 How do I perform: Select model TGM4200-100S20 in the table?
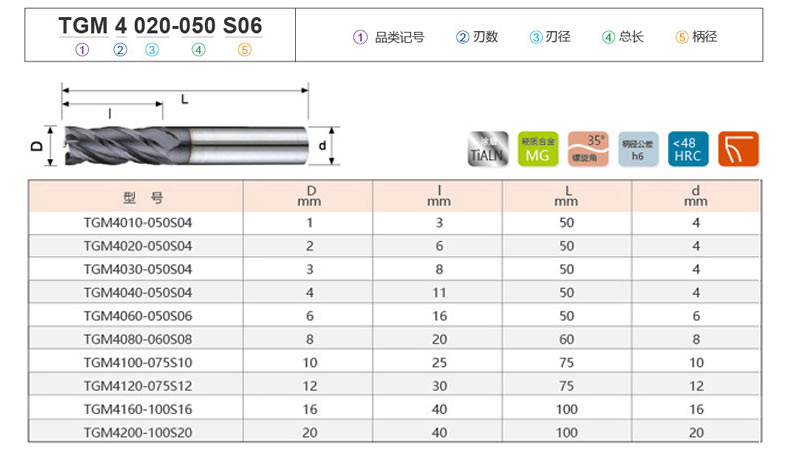tap(138, 432)
